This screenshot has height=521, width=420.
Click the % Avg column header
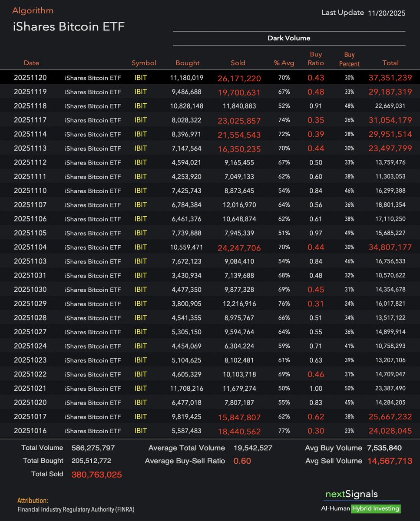284,63
